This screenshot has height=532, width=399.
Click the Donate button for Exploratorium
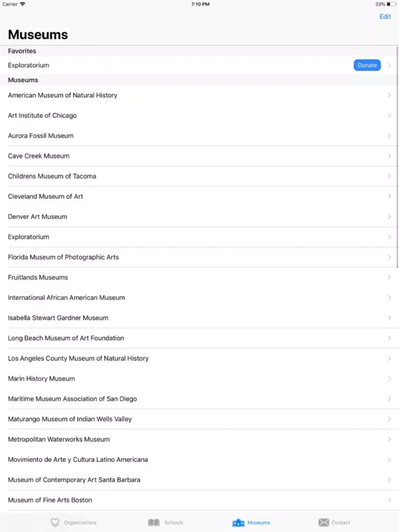click(367, 65)
